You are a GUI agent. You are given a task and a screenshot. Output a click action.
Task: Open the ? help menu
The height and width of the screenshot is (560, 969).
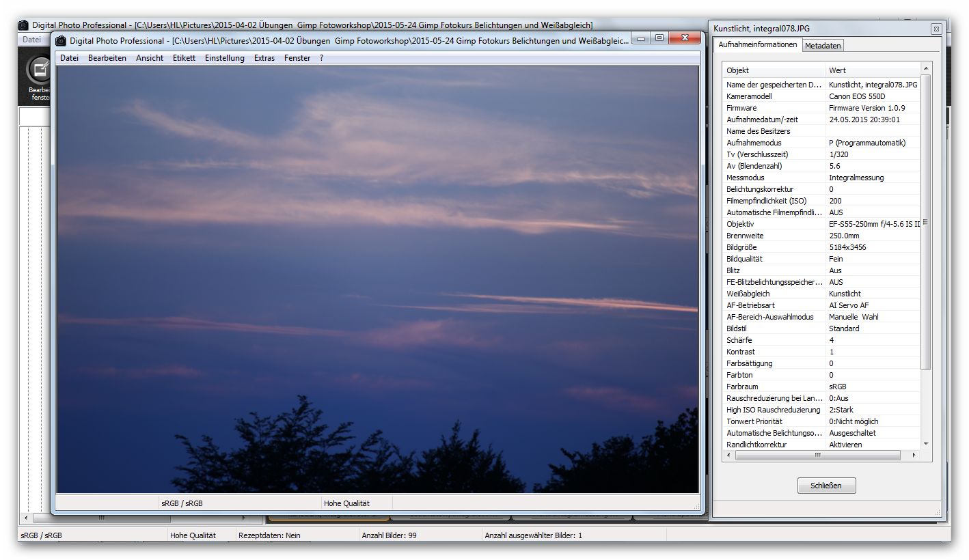click(321, 58)
